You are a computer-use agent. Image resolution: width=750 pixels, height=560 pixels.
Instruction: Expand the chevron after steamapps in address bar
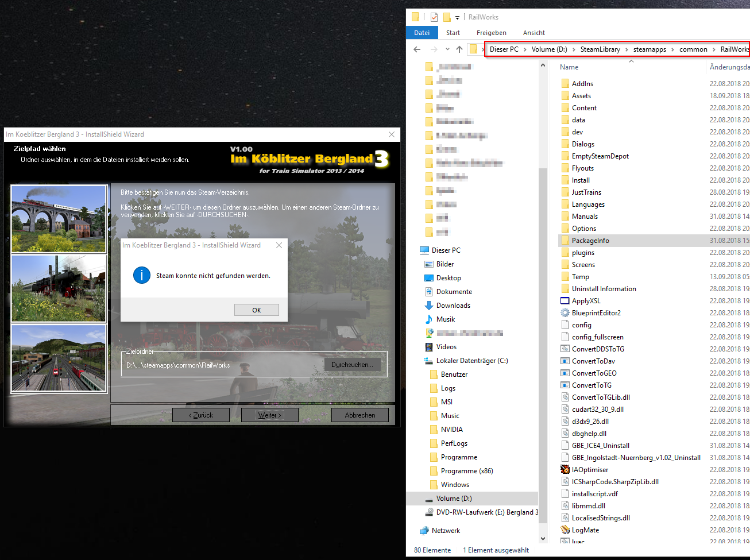click(672, 49)
